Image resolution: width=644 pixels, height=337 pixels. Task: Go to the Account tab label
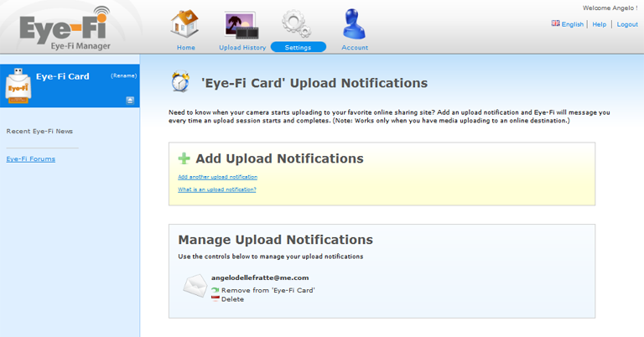(355, 47)
